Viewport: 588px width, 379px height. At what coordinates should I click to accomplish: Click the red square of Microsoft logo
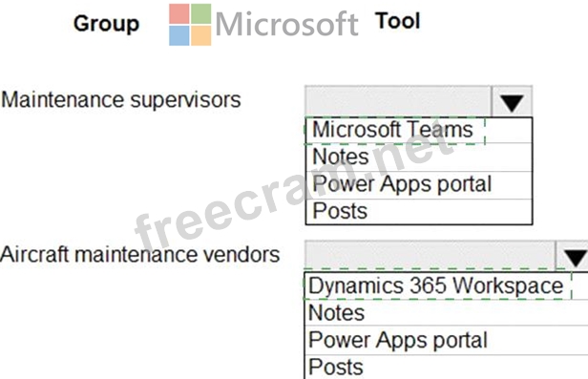coord(179,14)
